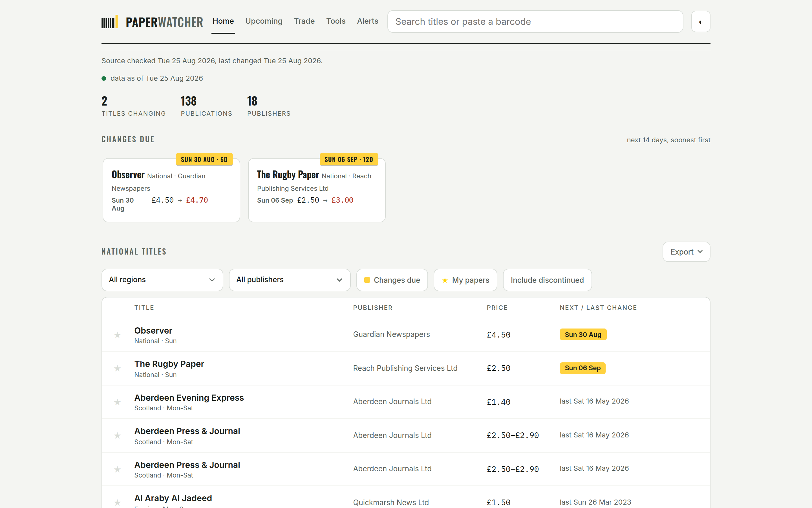
Task: Switch to the Trade tab
Action: 304,21
